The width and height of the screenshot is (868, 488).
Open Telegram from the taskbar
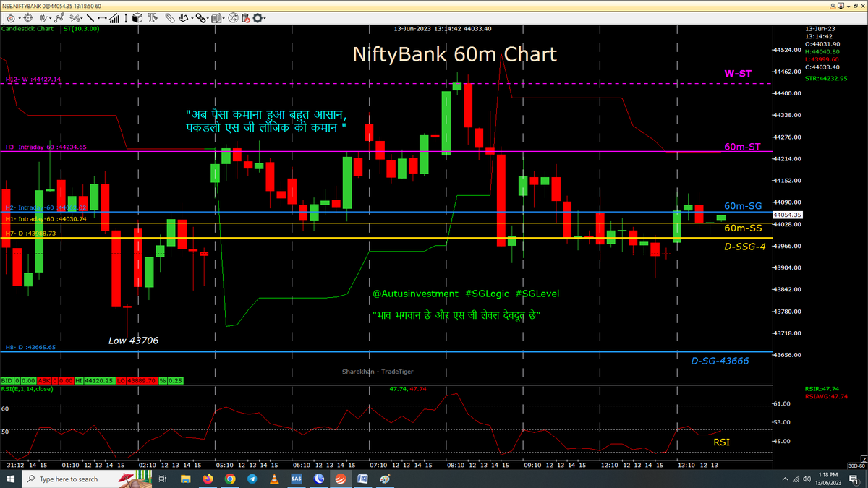click(x=252, y=479)
